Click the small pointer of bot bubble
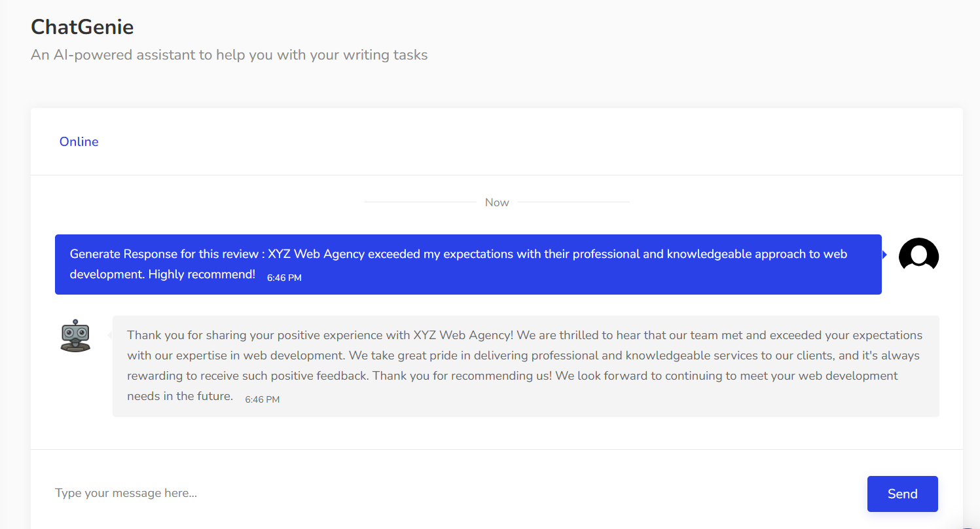Viewport: 980px width, 529px height. [x=110, y=335]
